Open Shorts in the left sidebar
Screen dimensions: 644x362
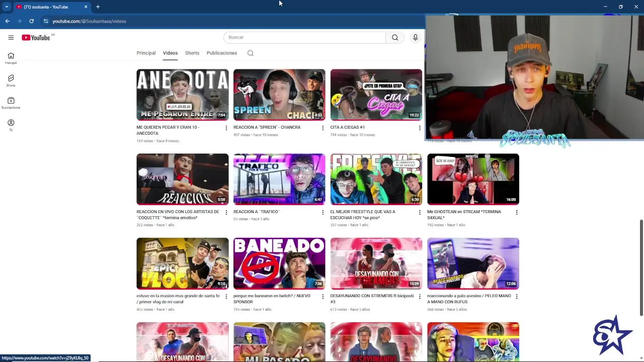click(11, 80)
